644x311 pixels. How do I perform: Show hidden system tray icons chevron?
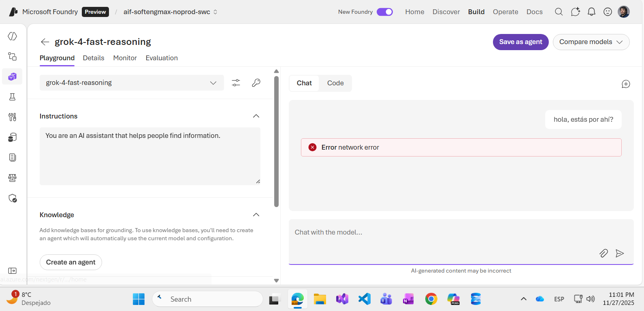pyautogui.click(x=524, y=299)
